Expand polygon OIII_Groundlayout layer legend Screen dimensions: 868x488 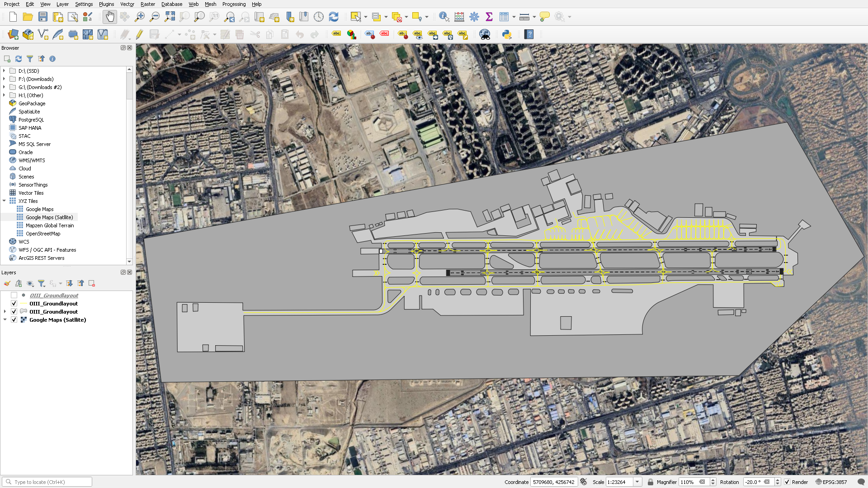tap(5, 312)
